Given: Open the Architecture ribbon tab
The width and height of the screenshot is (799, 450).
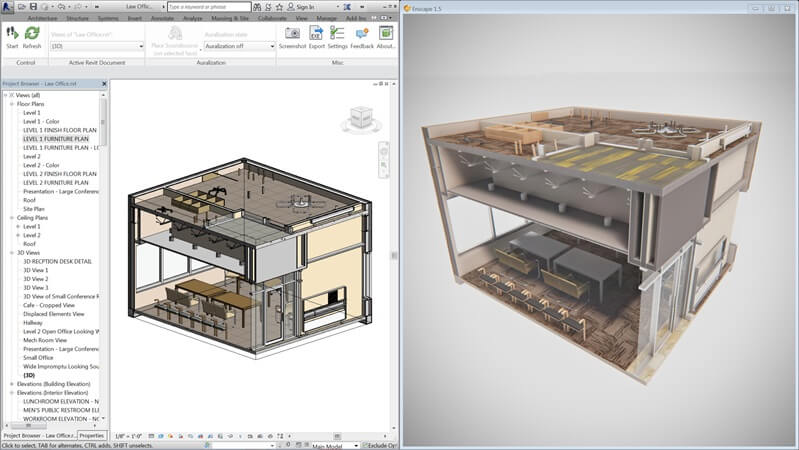Looking at the screenshot, I should point(42,18).
